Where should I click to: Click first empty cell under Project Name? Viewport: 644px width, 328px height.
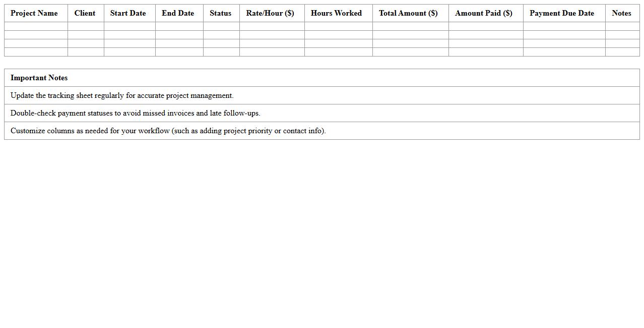[36, 26]
